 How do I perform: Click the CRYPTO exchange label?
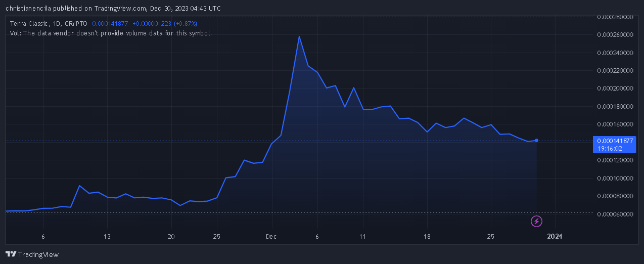coord(76,24)
